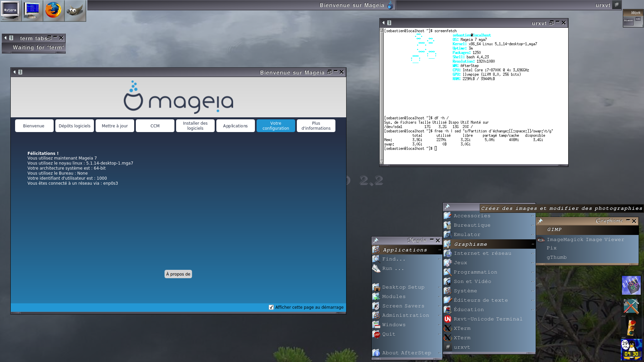Image resolution: width=644 pixels, height=362 pixels.
Task: Click the Screen Savers icon in menu
Action: (376, 306)
